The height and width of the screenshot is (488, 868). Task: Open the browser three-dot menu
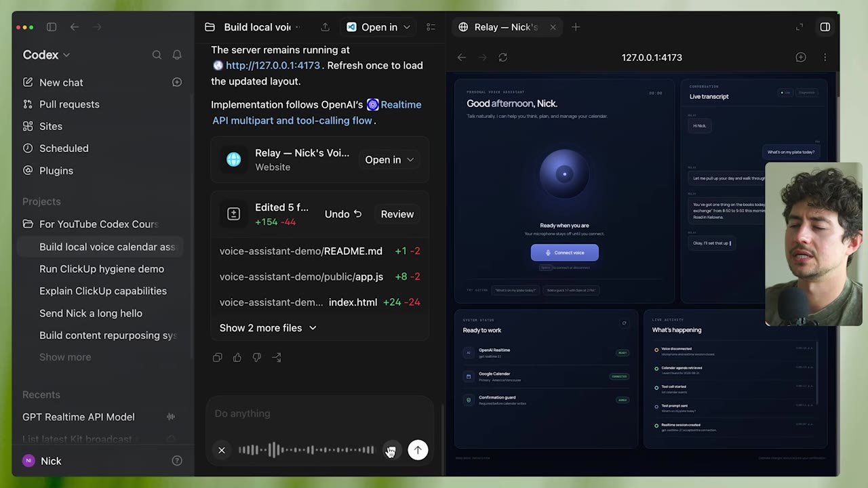(825, 58)
